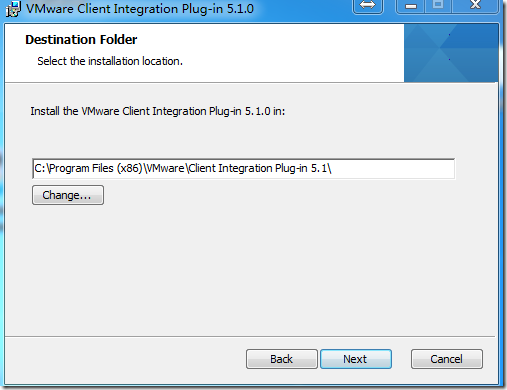507x390 pixels.
Task: Click the double-arrow title bar button
Action: click(368, 6)
